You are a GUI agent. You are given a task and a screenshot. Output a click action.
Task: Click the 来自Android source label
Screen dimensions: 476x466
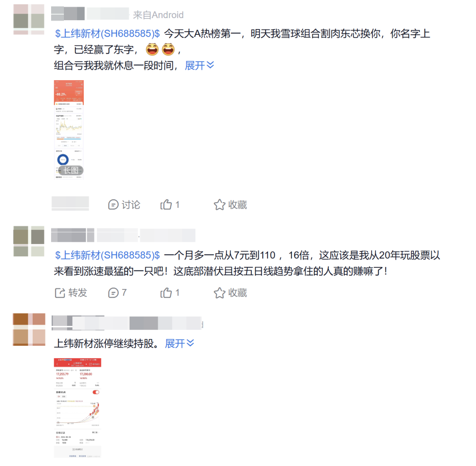pos(158,15)
